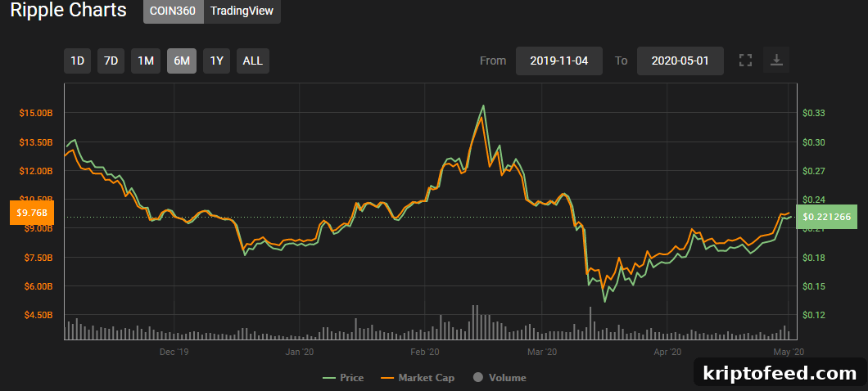The width and height of the screenshot is (868, 391).
Task: Click the download chart icon
Action: (x=776, y=61)
